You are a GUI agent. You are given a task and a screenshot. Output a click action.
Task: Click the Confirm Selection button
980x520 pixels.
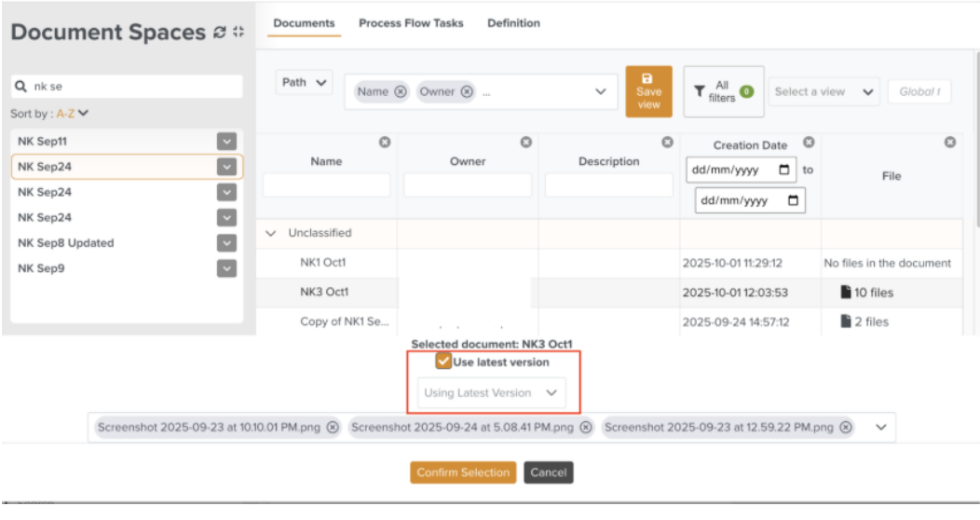click(x=463, y=472)
